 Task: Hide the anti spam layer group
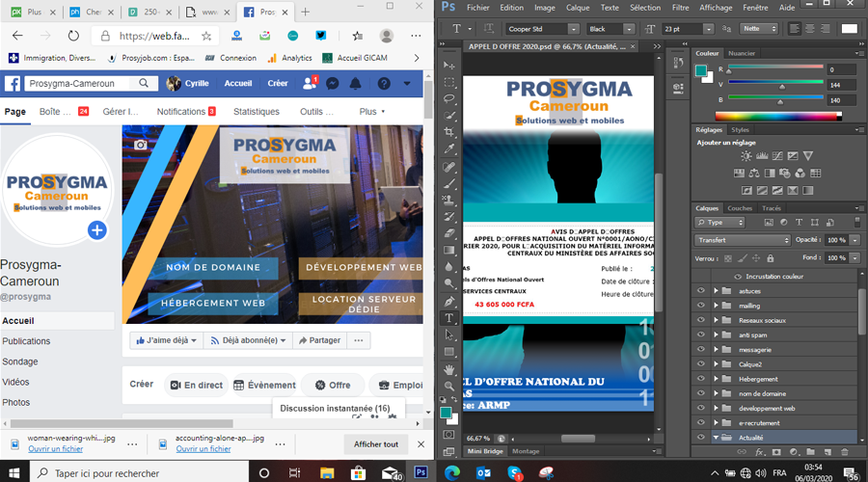coord(701,335)
